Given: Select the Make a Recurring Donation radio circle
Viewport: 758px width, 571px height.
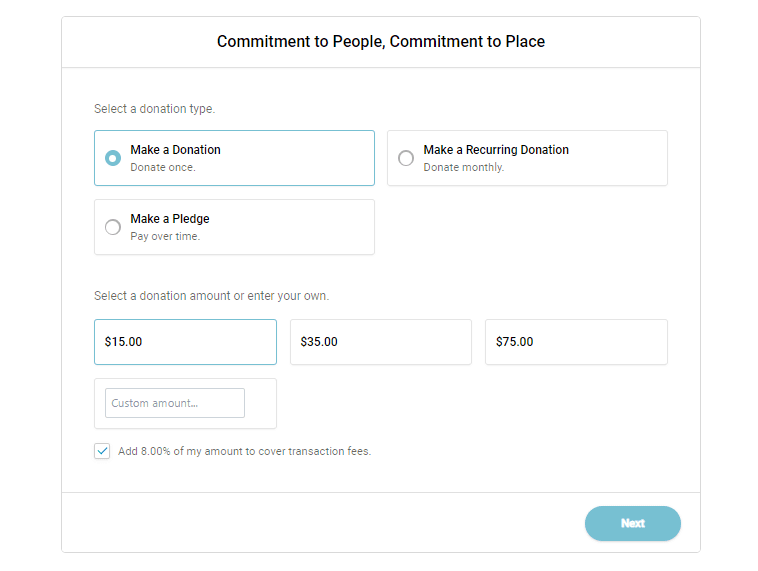Looking at the screenshot, I should coord(406,158).
